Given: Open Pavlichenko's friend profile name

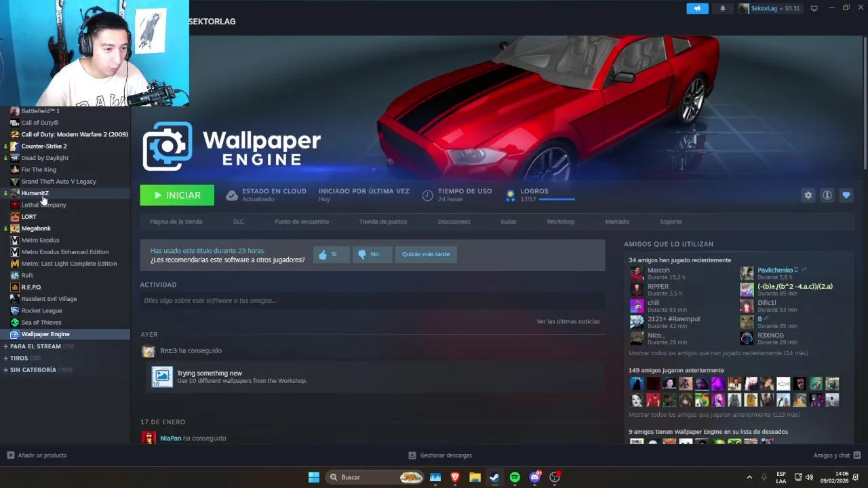Looking at the screenshot, I should click(775, 270).
